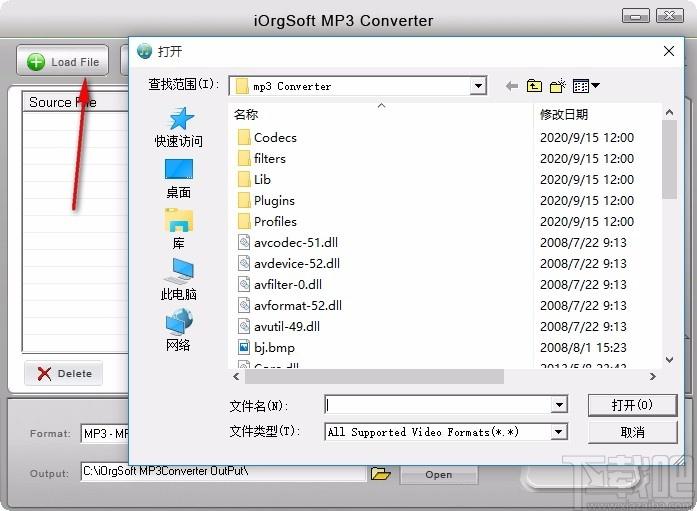Select file avfilter-0.dll
The height and width of the screenshot is (511, 697).
(x=280, y=284)
